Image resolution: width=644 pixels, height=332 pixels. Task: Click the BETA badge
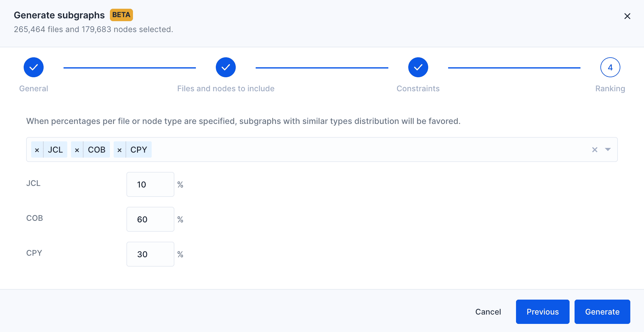pyautogui.click(x=121, y=15)
